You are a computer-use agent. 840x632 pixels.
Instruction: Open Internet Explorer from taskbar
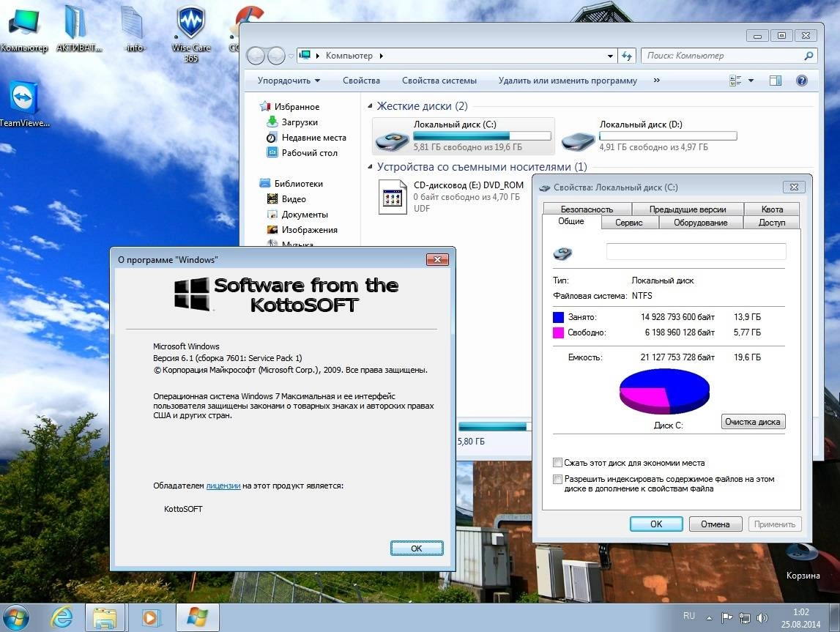tap(62, 618)
